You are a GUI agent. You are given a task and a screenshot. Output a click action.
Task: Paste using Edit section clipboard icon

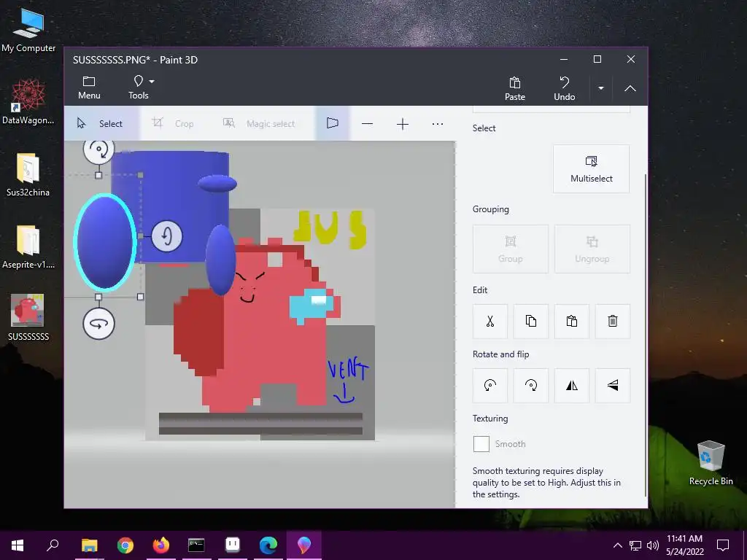click(572, 321)
